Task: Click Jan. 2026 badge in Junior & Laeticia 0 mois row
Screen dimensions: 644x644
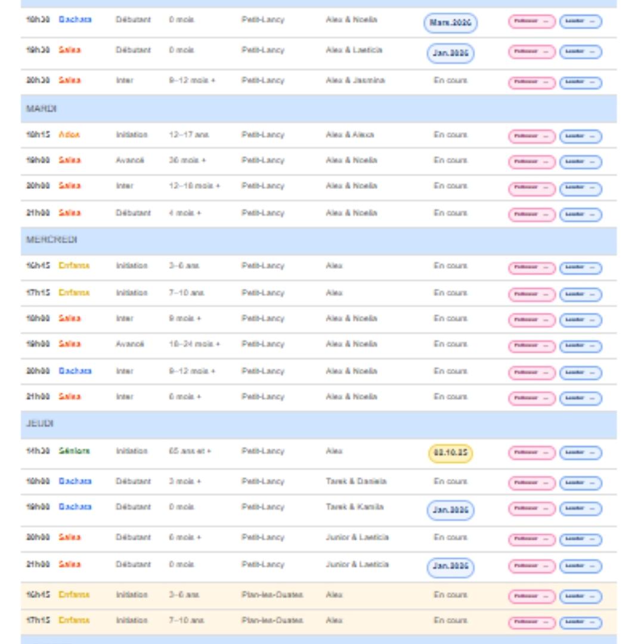Action: [451, 568]
